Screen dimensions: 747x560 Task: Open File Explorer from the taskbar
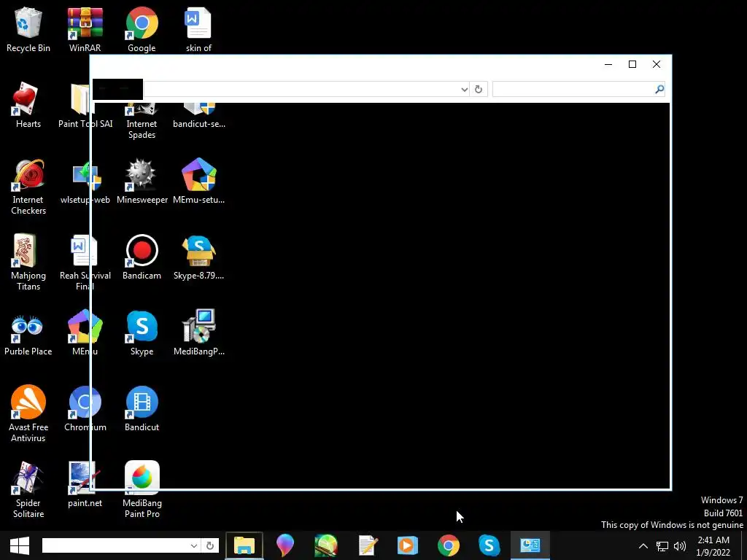coord(244,545)
